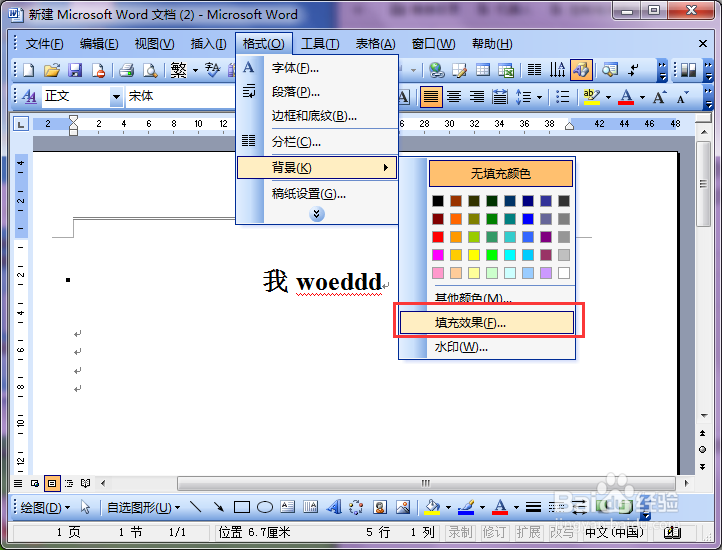
Task: Pick the bright yellow color swatch
Action: tap(474, 255)
